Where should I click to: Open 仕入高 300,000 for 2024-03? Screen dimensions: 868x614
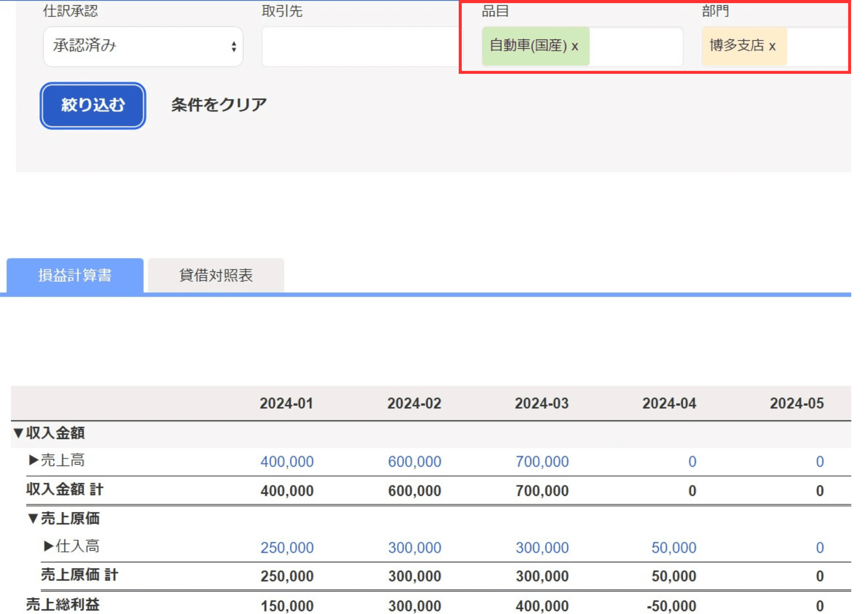pos(542,547)
